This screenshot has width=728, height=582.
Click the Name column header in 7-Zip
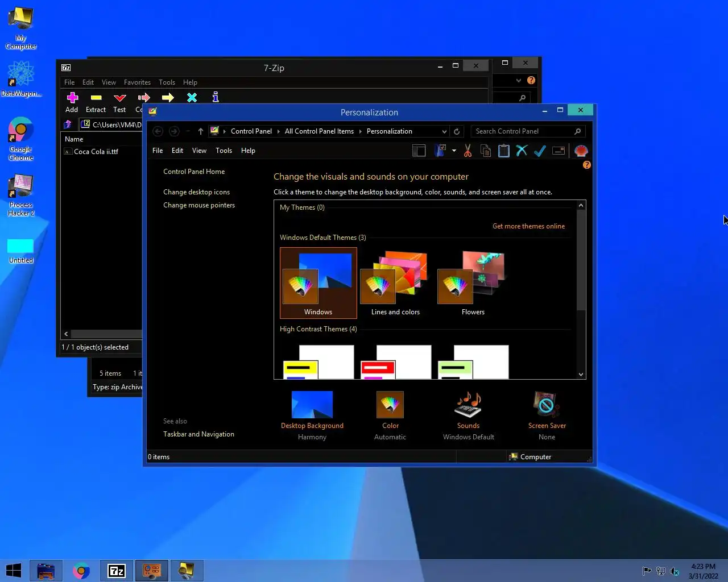tap(74, 139)
